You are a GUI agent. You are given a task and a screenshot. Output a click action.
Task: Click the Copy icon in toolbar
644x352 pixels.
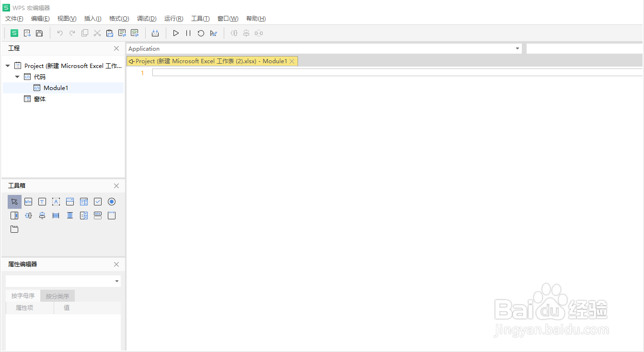(85, 33)
